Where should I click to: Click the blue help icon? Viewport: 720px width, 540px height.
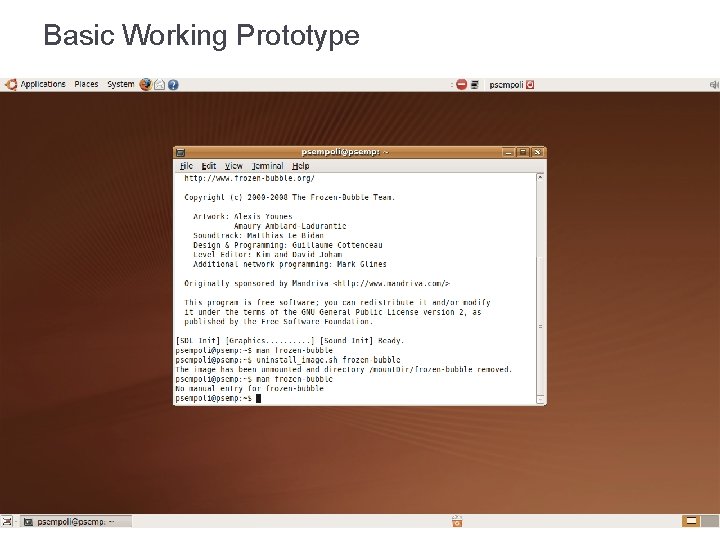[x=173, y=84]
